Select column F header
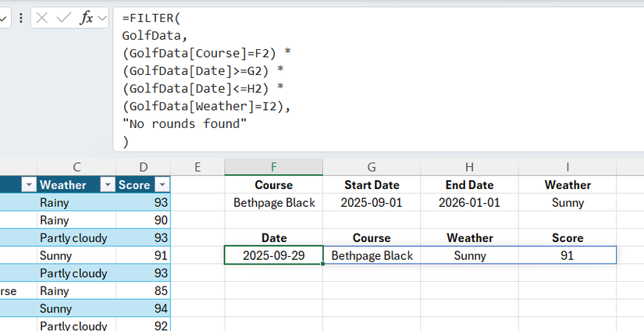This screenshot has width=644, height=331. (x=274, y=167)
